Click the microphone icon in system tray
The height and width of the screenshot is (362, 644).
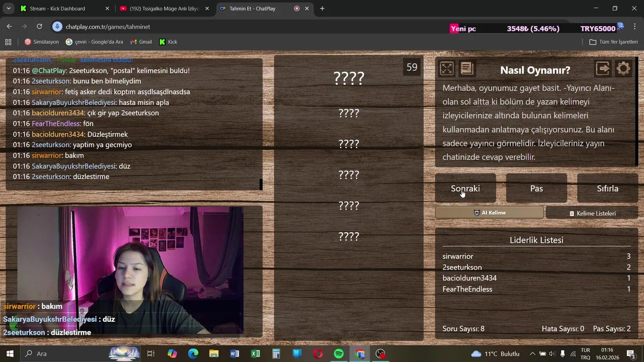coord(562,354)
